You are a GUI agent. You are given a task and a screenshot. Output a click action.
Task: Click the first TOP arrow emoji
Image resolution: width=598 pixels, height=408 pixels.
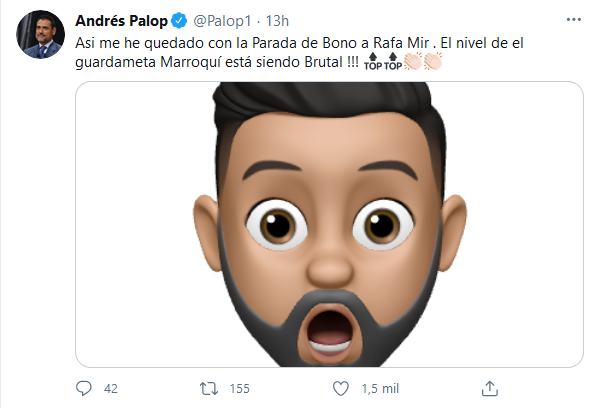click(373, 62)
